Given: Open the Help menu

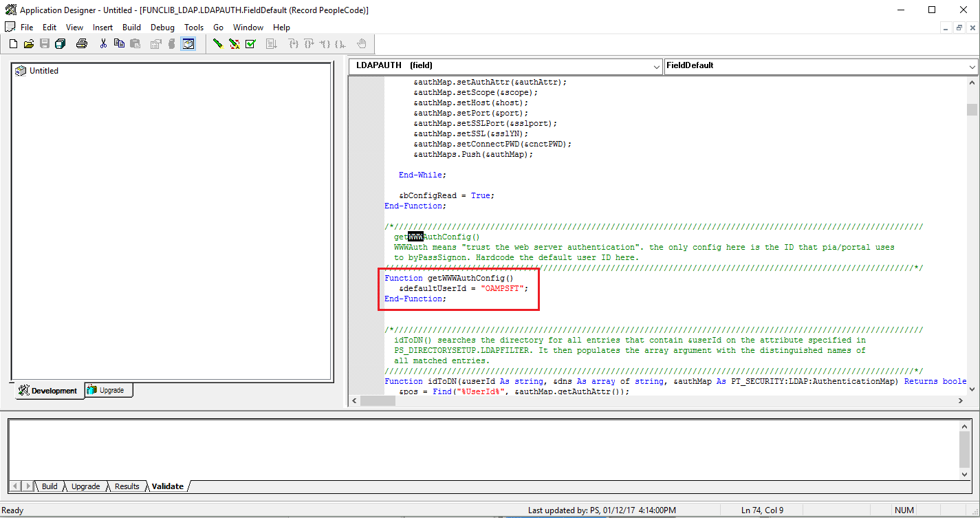Looking at the screenshot, I should (x=281, y=28).
